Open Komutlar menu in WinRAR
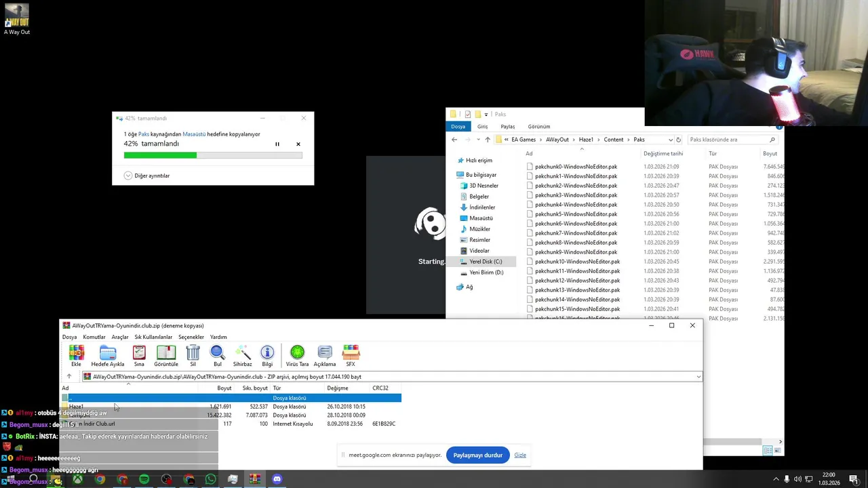868x488 pixels. [x=94, y=337]
